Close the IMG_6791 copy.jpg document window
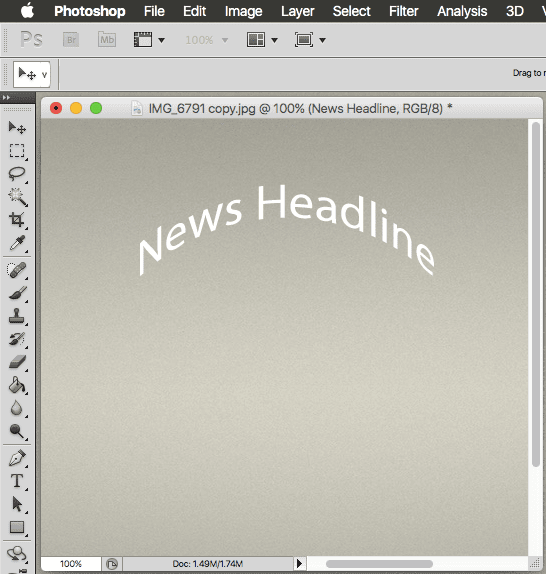Viewport: 546px width, 574px height. click(x=56, y=108)
